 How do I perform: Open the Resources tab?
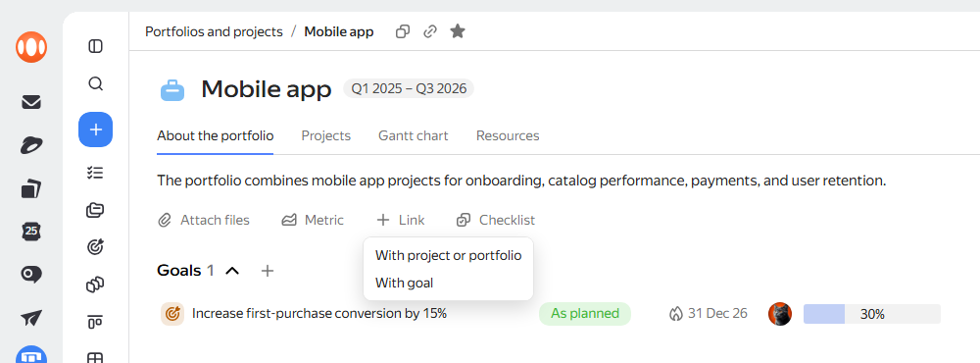coord(508,135)
